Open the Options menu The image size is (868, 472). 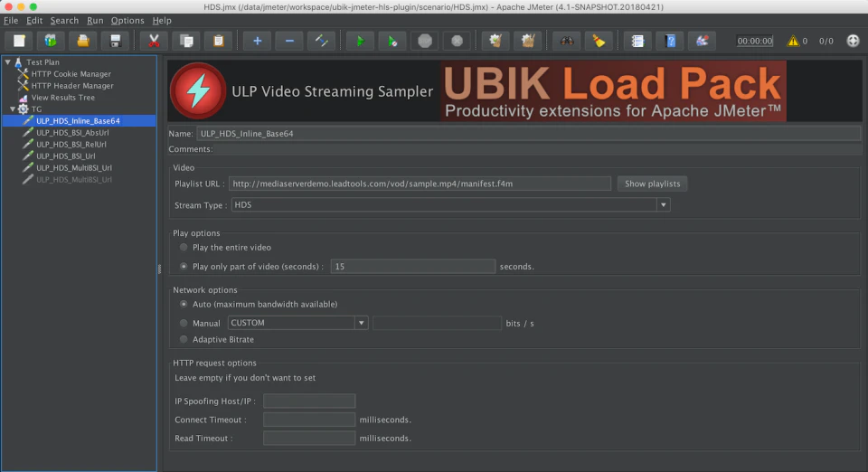click(127, 21)
